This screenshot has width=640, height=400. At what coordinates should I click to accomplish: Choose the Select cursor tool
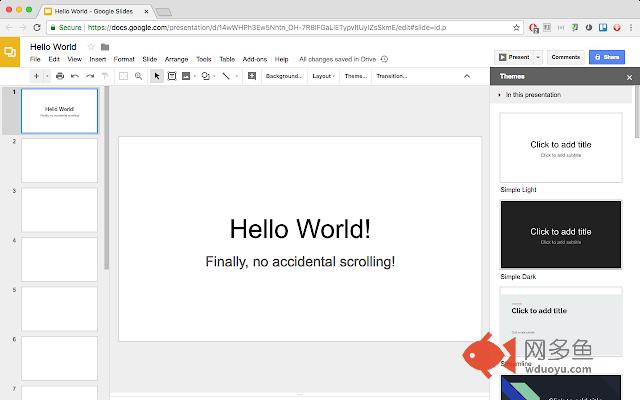157,76
